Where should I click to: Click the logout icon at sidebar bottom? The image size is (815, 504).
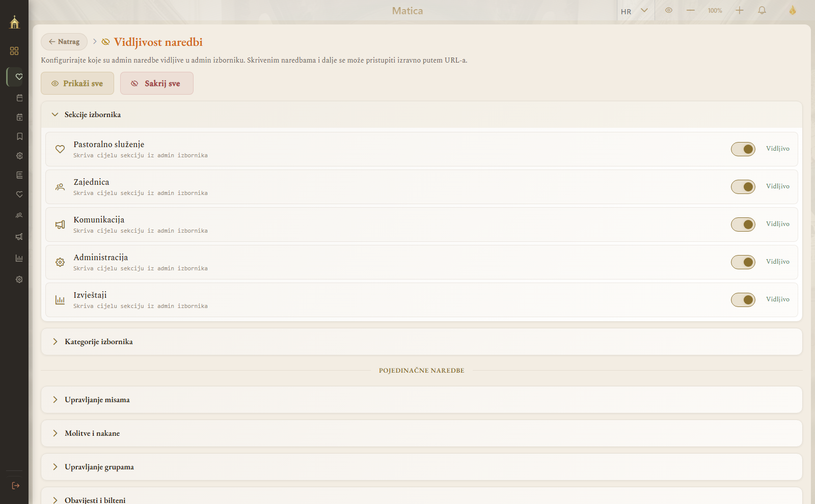pyautogui.click(x=16, y=486)
